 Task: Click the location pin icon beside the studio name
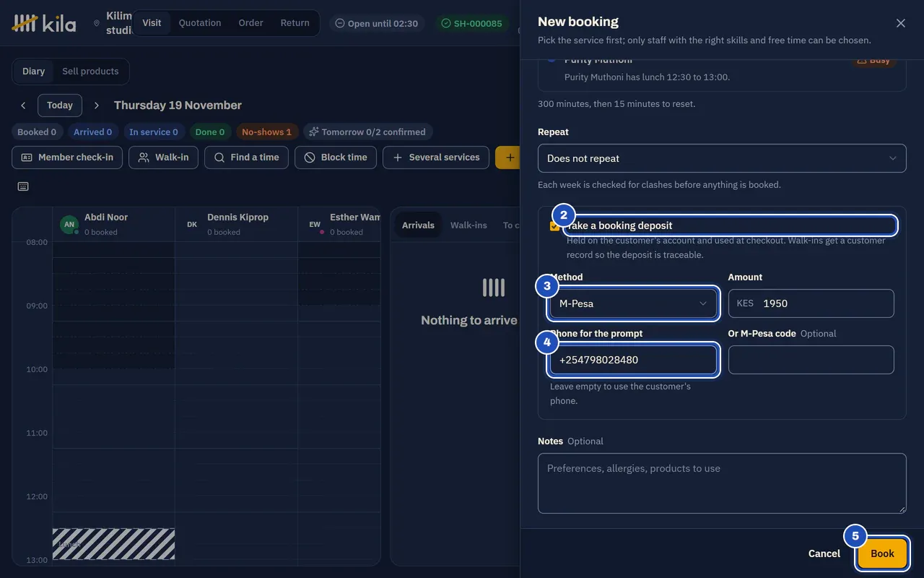pos(97,23)
